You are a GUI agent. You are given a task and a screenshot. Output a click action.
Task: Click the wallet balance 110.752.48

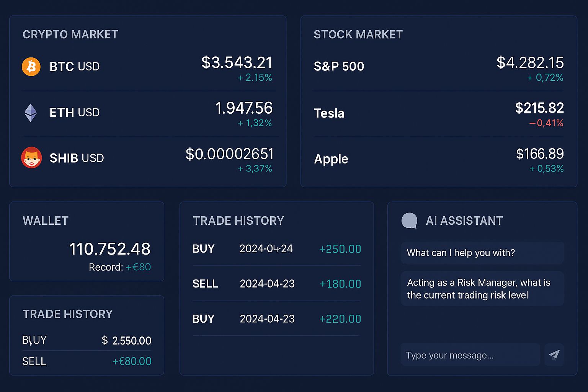point(110,249)
